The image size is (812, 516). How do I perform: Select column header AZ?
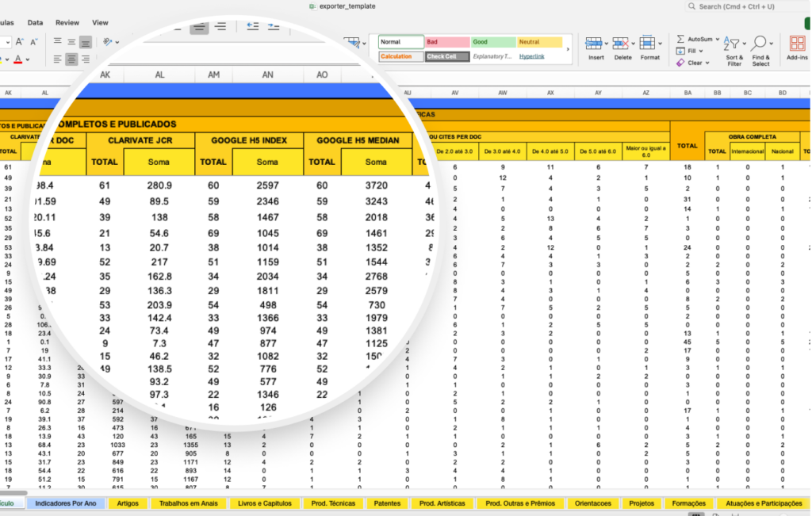coord(645,93)
